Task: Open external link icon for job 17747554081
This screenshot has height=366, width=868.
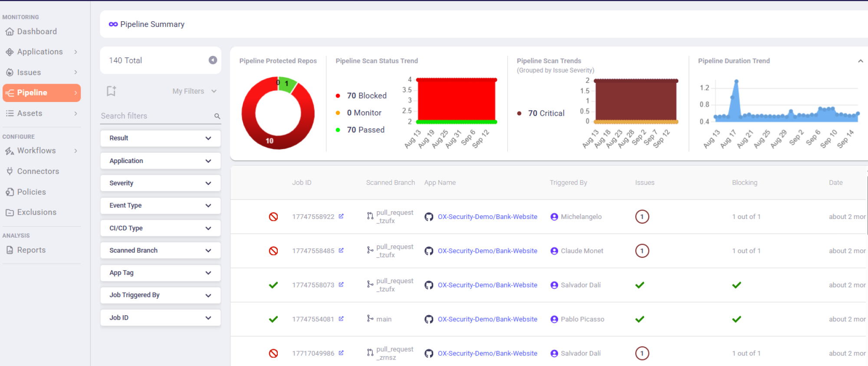Action: pos(341,319)
